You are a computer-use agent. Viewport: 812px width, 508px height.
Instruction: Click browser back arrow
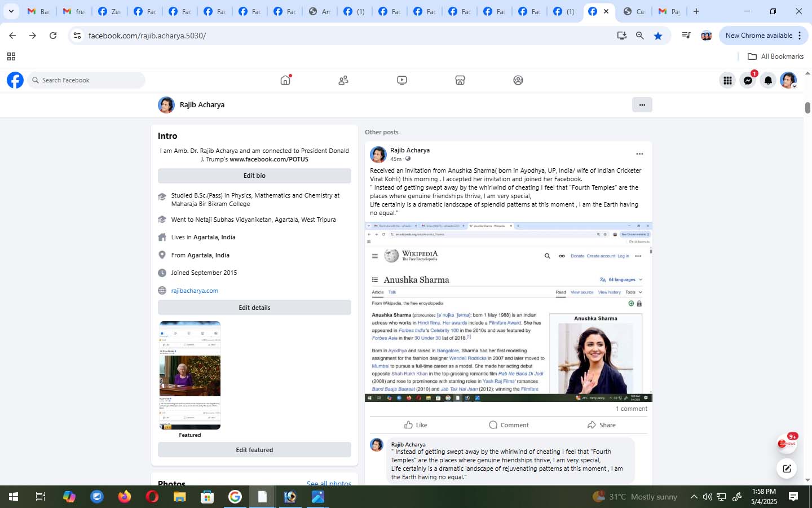click(x=12, y=36)
